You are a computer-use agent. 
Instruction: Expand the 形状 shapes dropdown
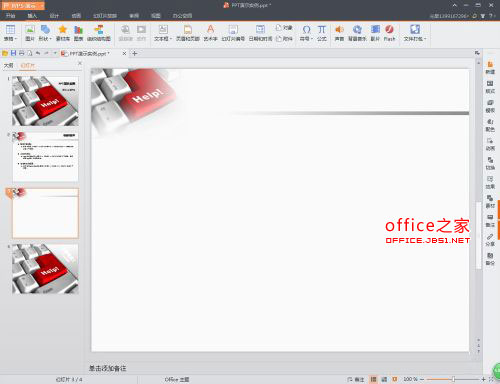pyautogui.click(x=45, y=33)
